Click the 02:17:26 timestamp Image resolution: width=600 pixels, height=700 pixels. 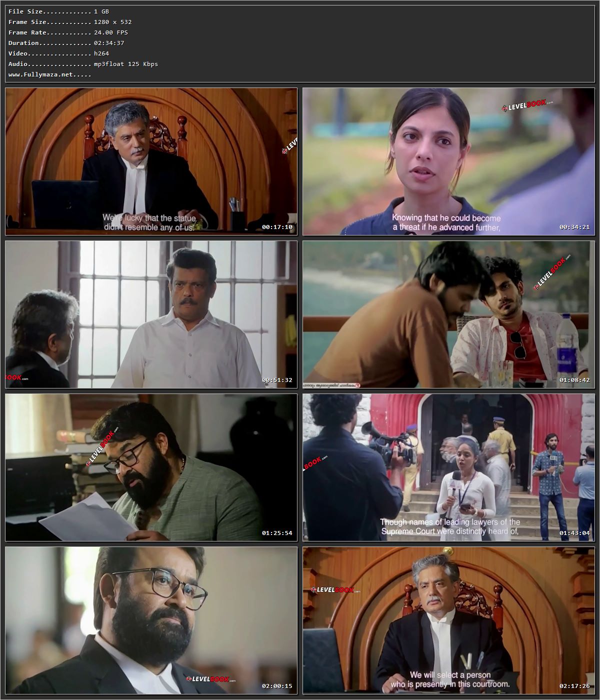point(574,686)
